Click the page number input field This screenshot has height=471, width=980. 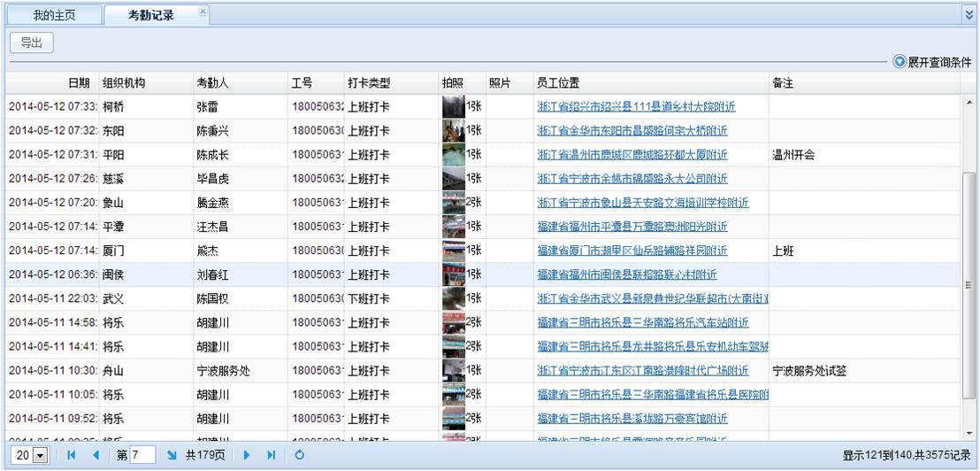point(142,455)
